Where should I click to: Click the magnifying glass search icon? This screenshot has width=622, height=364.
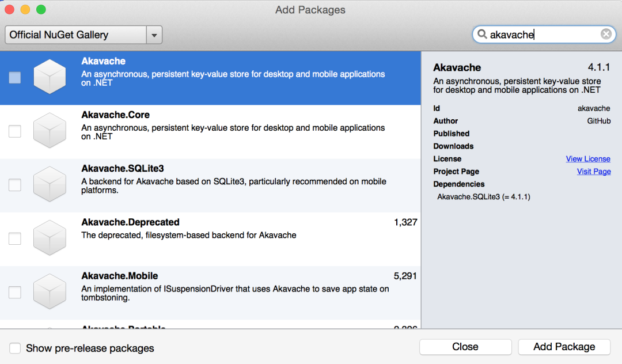tap(482, 35)
